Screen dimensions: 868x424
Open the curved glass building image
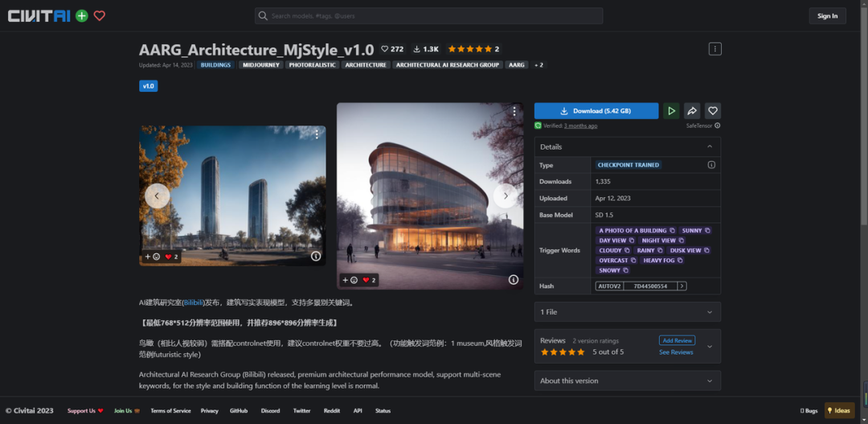click(430, 196)
